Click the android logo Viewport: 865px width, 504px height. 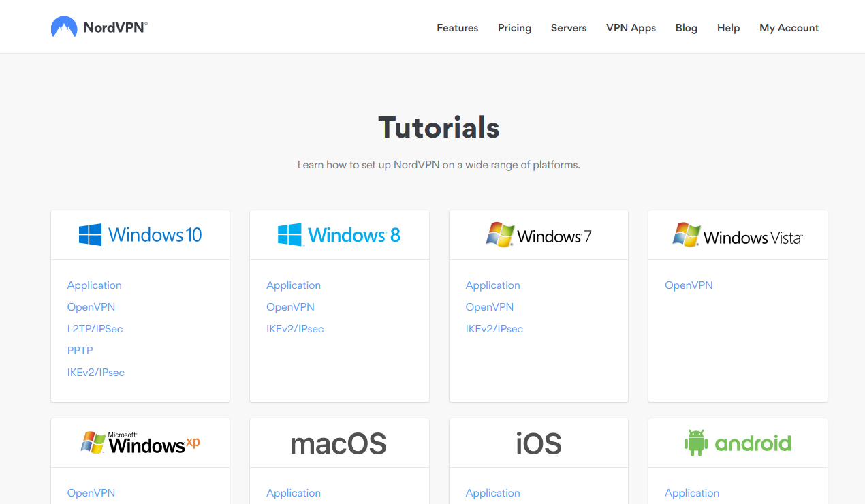coord(738,443)
